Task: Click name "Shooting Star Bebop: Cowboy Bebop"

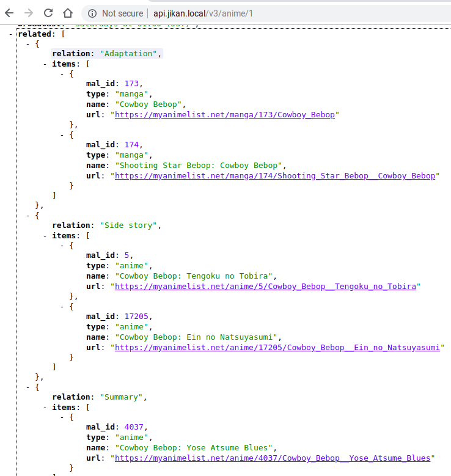Action: point(199,166)
